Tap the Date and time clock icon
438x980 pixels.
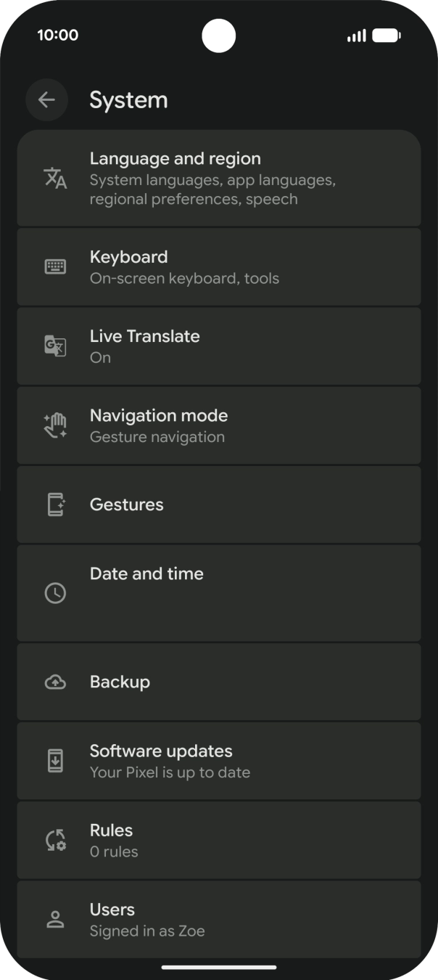pos(55,593)
